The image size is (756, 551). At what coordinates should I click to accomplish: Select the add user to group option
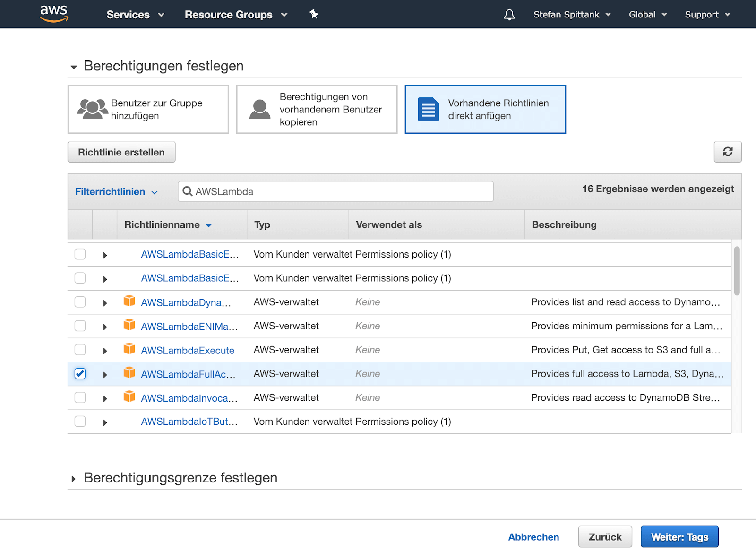tap(148, 109)
